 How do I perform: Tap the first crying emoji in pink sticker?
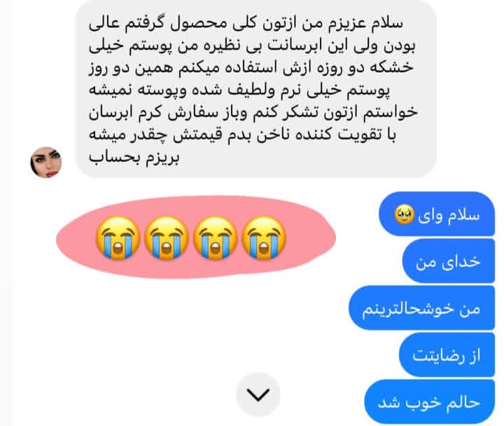pyautogui.click(x=118, y=238)
